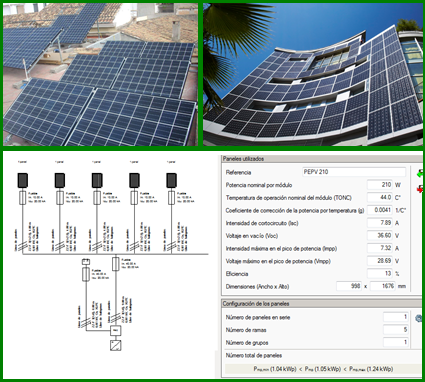Select the first solar panel symbol in the diagram

(x=23, y=180)
